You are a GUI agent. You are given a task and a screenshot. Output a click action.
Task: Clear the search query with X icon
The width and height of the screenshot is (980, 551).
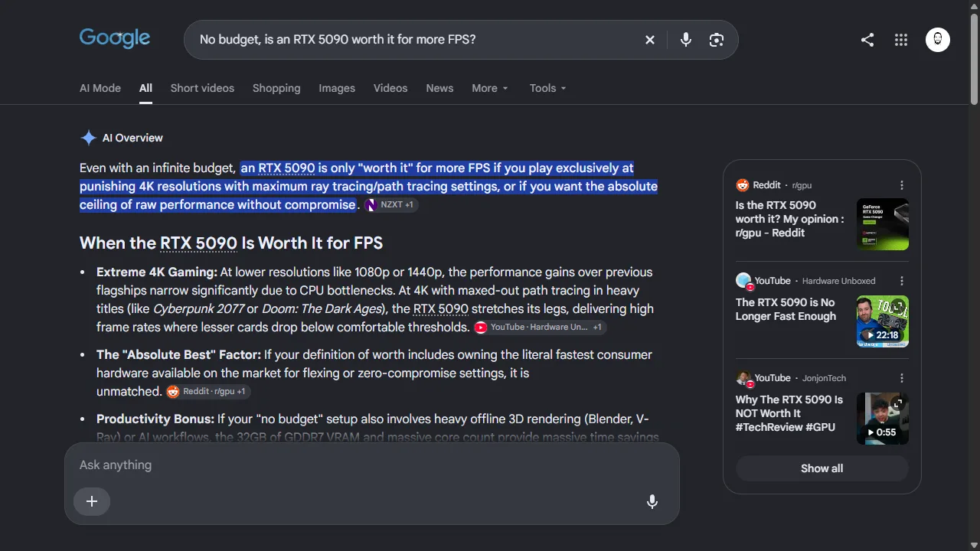tap(650, 40)
